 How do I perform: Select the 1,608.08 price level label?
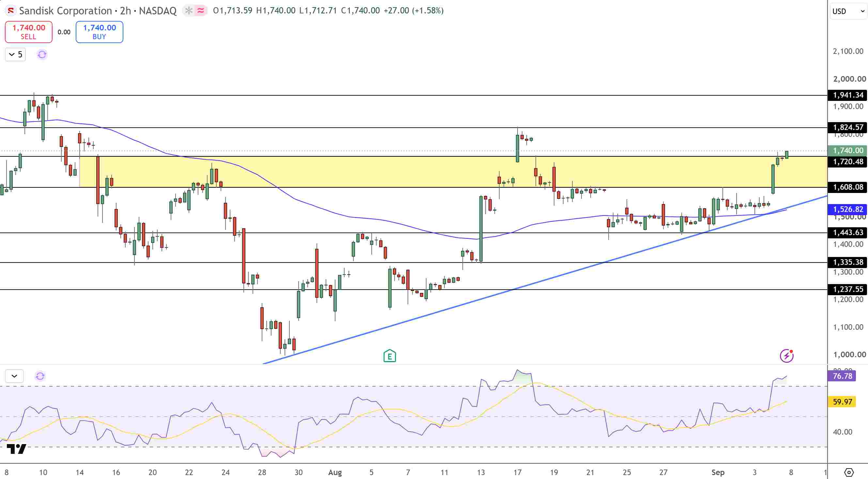click(x=847, y=187)
